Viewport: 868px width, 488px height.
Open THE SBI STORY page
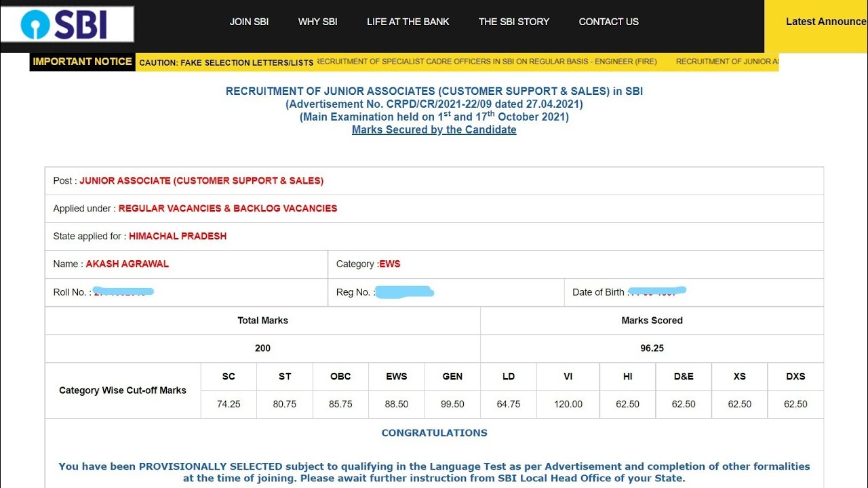(514, 22)
